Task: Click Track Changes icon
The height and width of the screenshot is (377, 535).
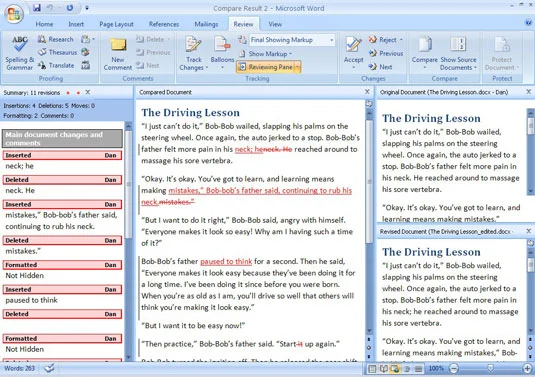Action: [x=193, y=44]
